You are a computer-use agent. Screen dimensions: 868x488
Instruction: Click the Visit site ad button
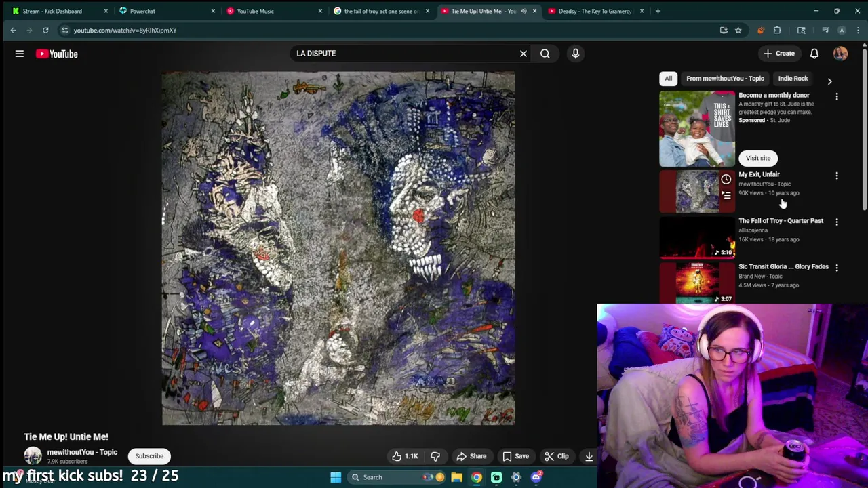[758, 158]
